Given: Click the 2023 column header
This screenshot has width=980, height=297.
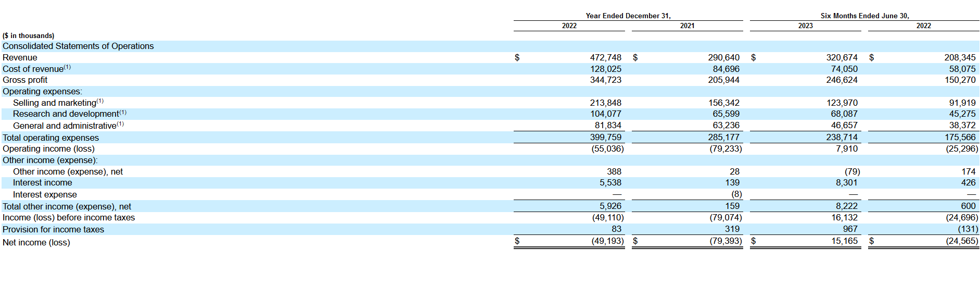Looking at the screenshot, I should (x=805, y=26).
